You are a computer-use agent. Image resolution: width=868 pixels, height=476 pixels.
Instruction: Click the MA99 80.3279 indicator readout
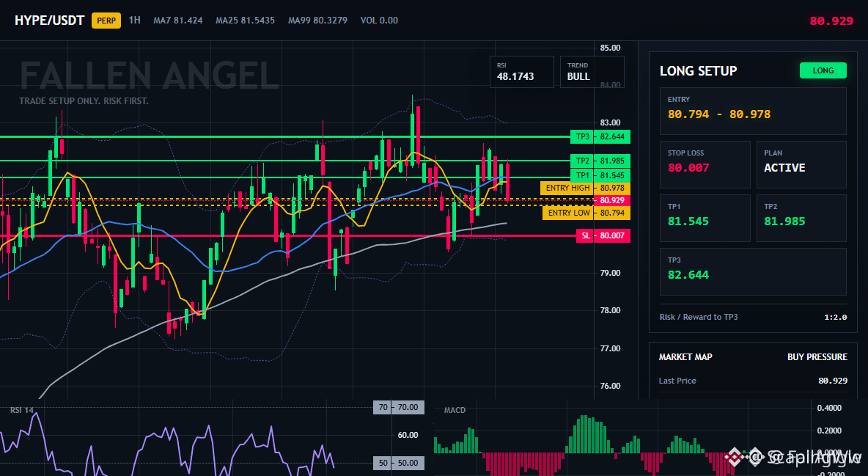coord(317,21)
